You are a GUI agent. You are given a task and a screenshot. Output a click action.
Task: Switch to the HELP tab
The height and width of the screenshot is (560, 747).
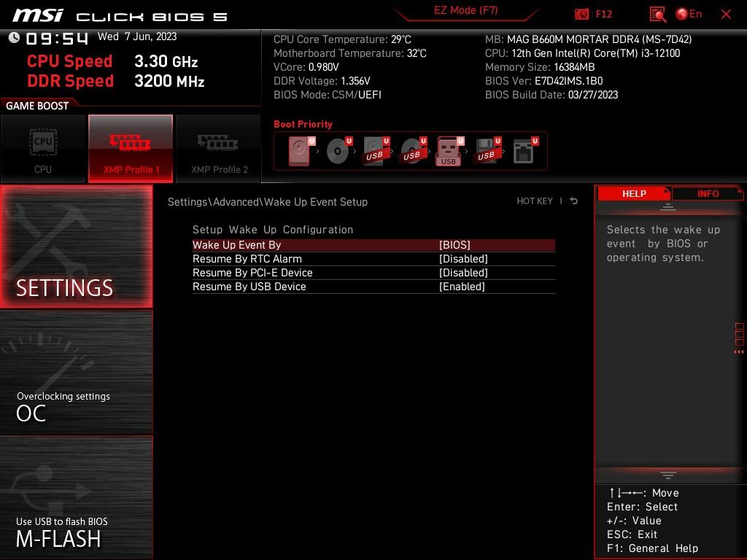point(634,194)
